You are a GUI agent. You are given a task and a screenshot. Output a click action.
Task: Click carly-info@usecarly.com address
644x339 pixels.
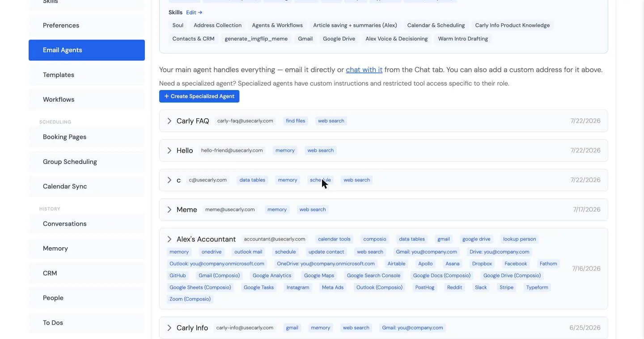(x=245, y=328)
